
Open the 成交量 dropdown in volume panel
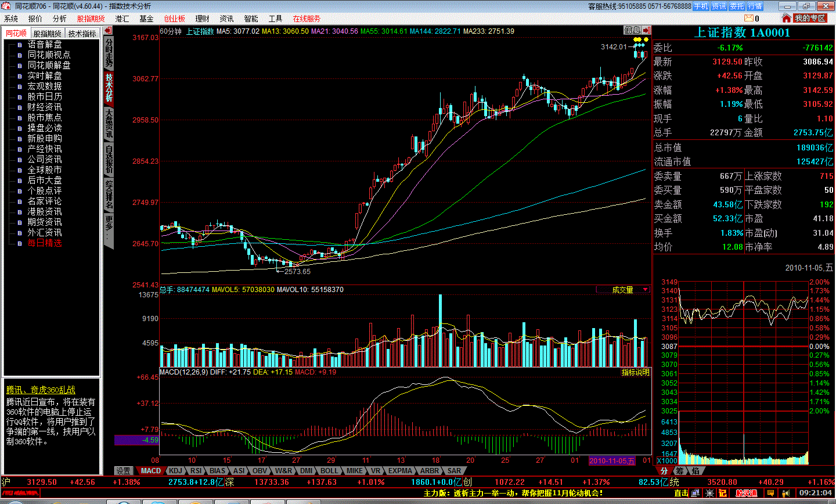(x=623, y=290)
